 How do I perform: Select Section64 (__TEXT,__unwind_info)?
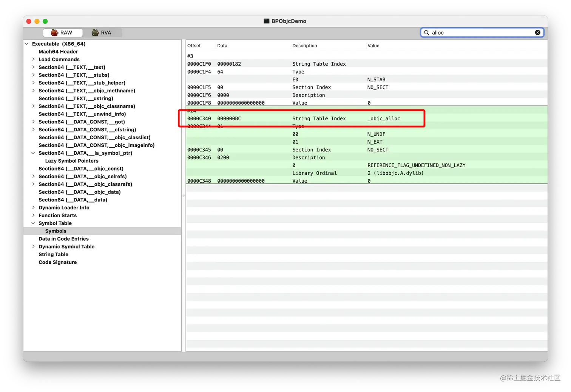click(x=82, y=114)
